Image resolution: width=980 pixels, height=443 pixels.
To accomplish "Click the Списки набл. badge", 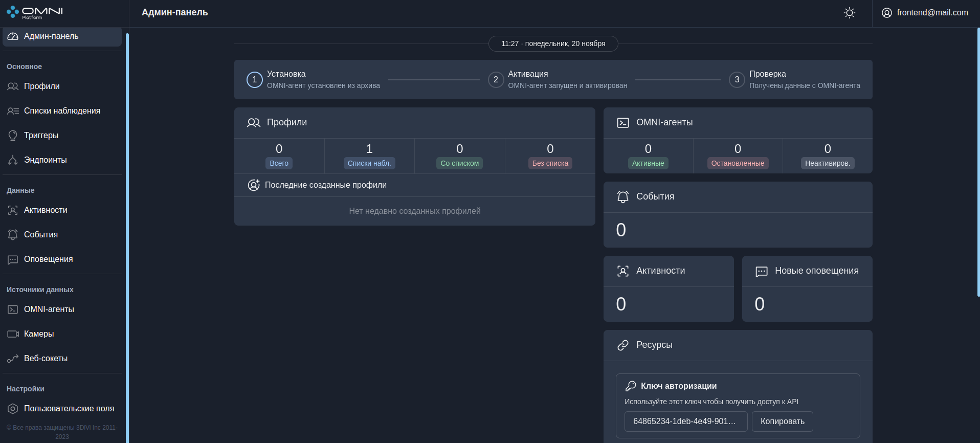I will coord(369,163).
